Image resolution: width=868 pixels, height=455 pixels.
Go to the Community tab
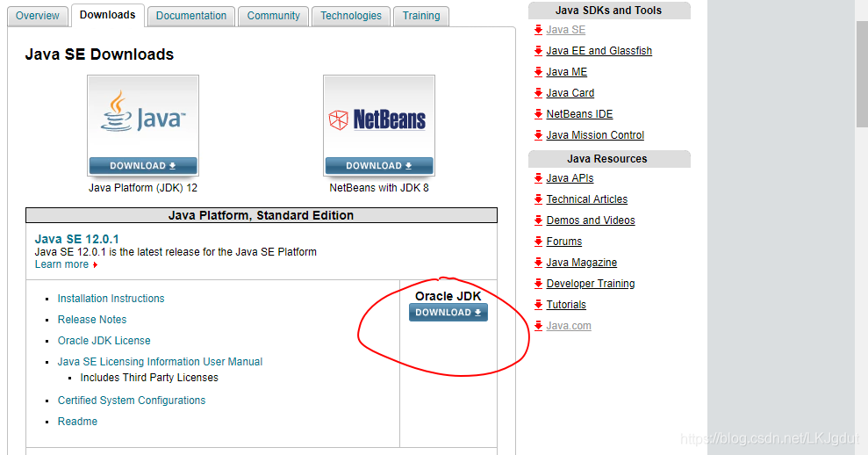274,16
